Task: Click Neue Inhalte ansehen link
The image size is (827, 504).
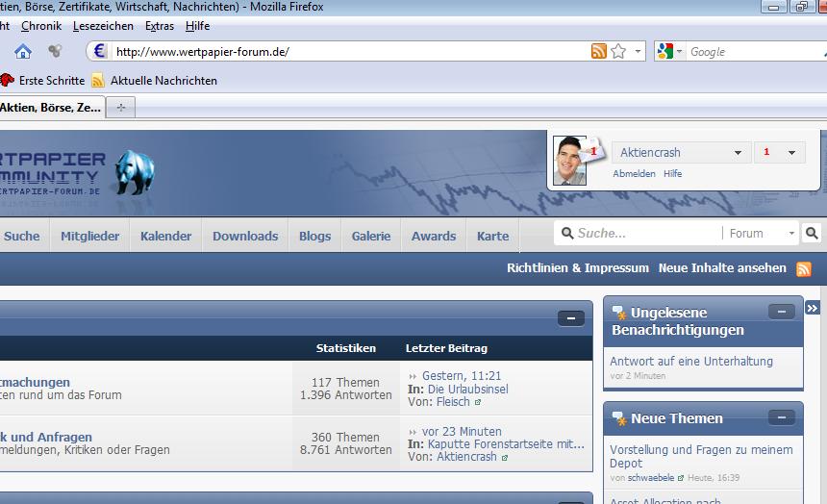Action: [x=722, y=268]
